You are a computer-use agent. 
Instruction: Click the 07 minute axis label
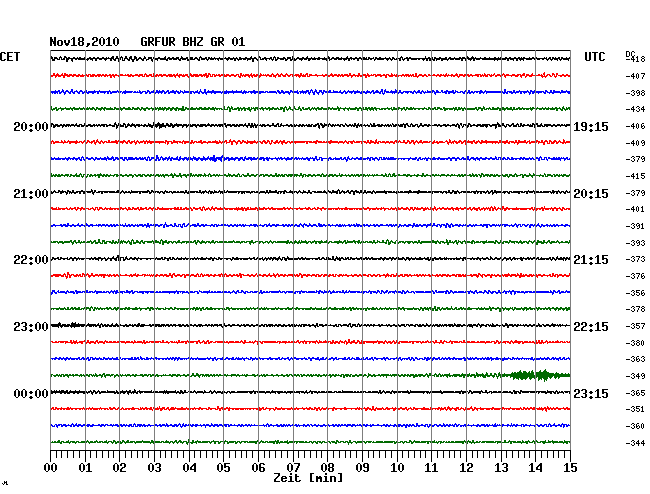[293, 468]
